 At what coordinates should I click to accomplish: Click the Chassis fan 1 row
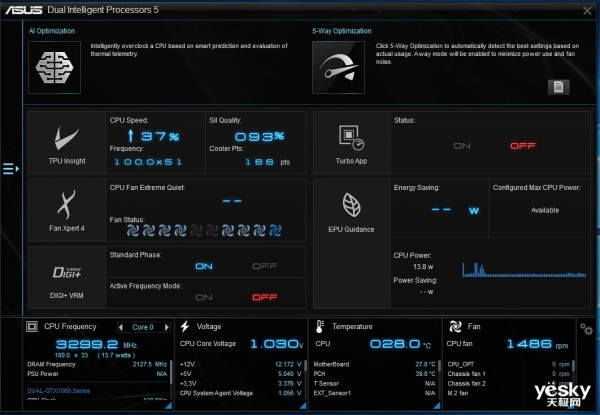click(509, 374)
